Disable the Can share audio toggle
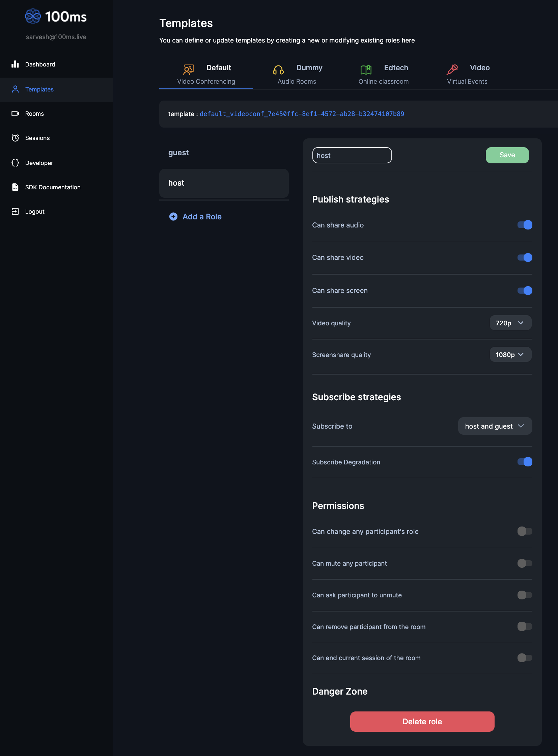Viewport: 558px width, 756px height. [525, 225]
